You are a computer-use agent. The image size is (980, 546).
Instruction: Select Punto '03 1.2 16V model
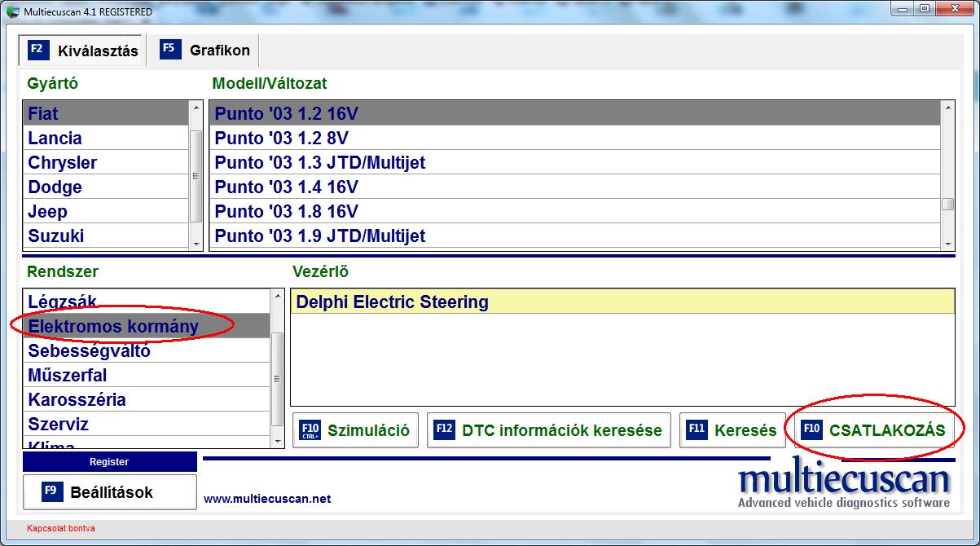575,113
